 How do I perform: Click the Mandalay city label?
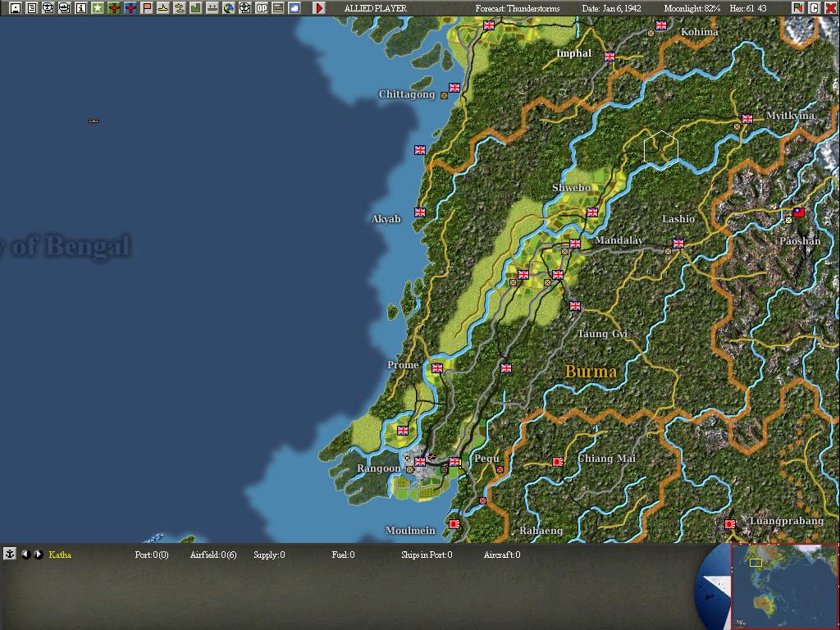pyautogui.click(x=619, y=240)
